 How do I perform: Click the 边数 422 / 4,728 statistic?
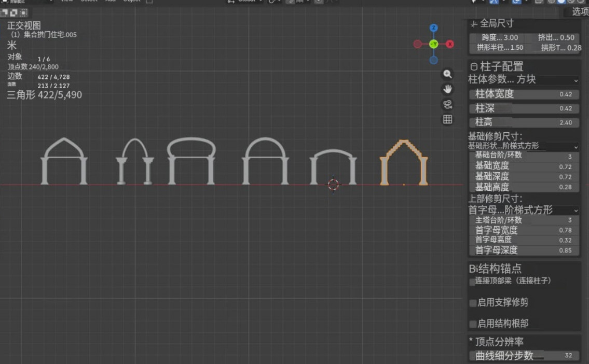[x=39, y=77]
